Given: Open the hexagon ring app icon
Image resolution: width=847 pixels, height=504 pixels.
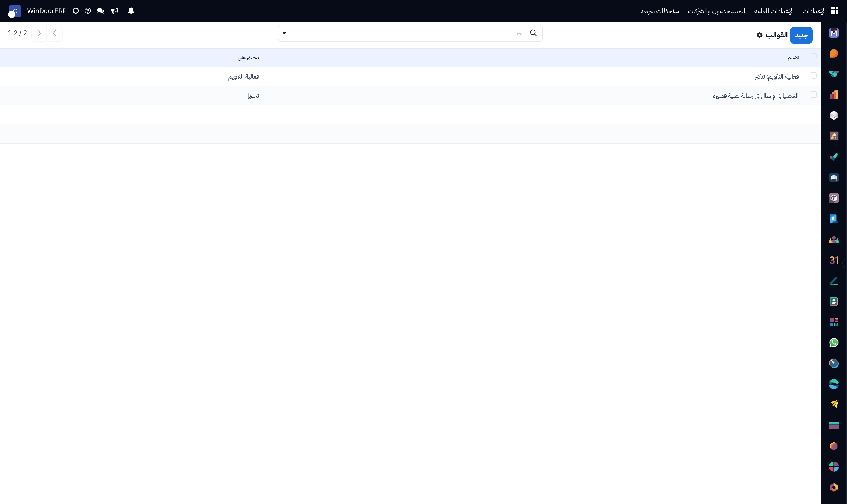Looking at the screenshot, I should pos(834,487).
